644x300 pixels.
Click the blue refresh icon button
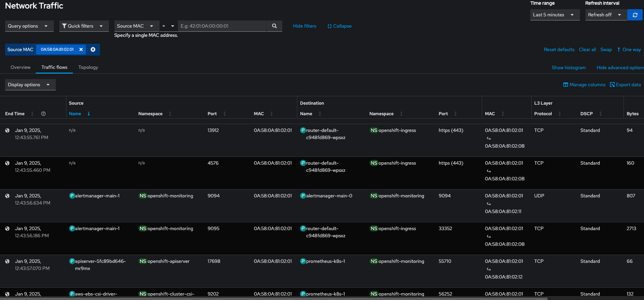pyautogui.click(x=635, y=15)
